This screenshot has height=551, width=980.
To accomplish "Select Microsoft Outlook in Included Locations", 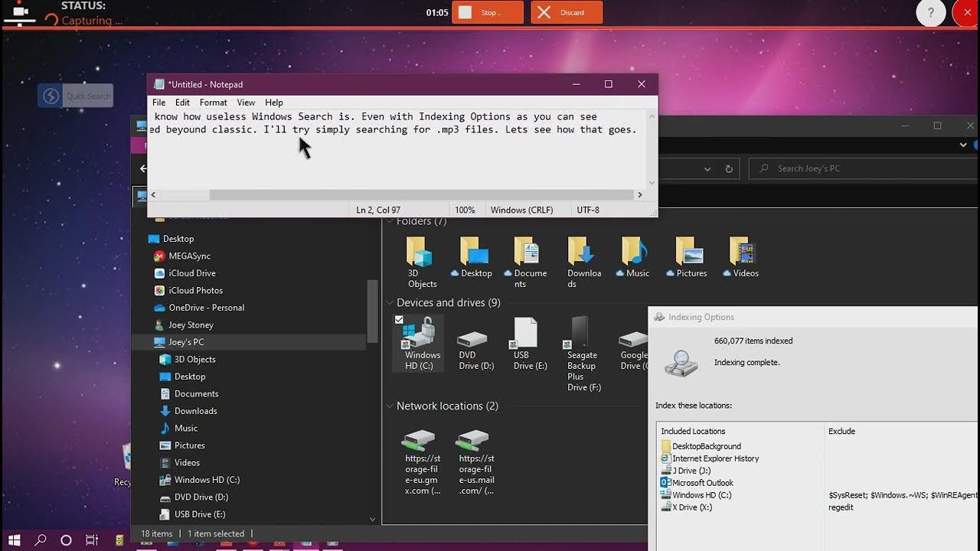I will pyautogui.click(x=697, y=483).
